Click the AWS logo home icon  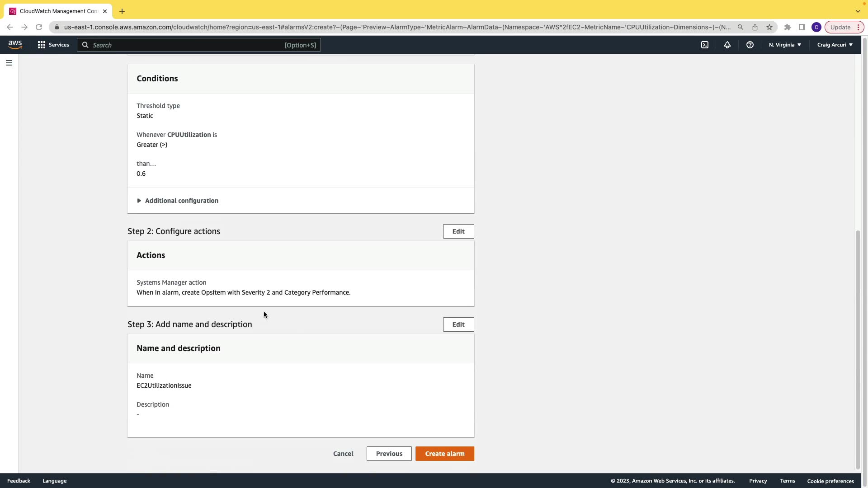15,44
